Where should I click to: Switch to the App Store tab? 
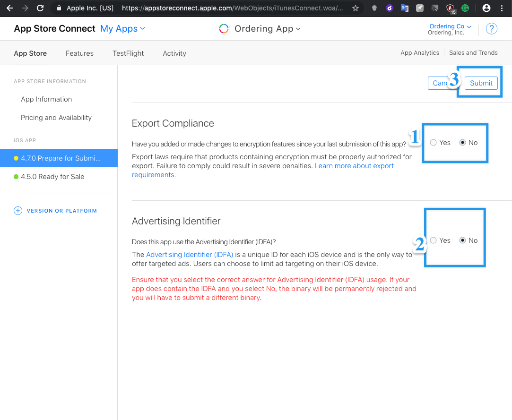30,53
